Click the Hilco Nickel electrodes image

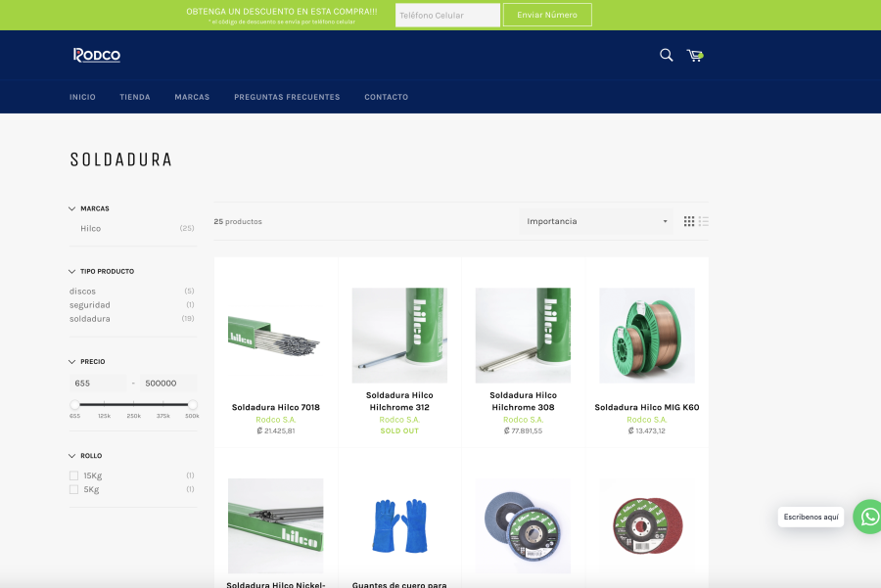pos(276,525)
